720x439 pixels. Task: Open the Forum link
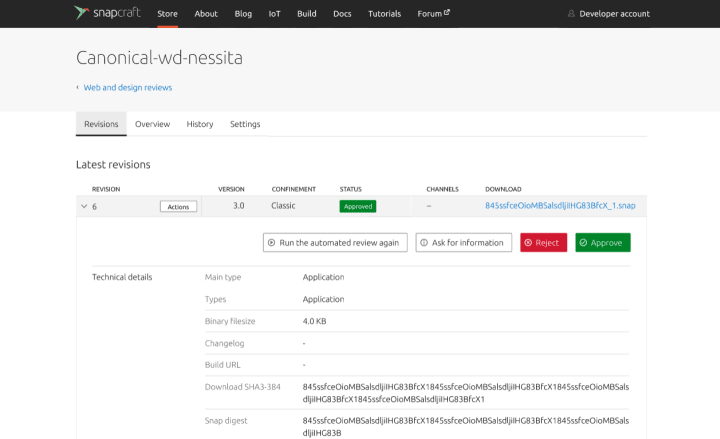433,14
